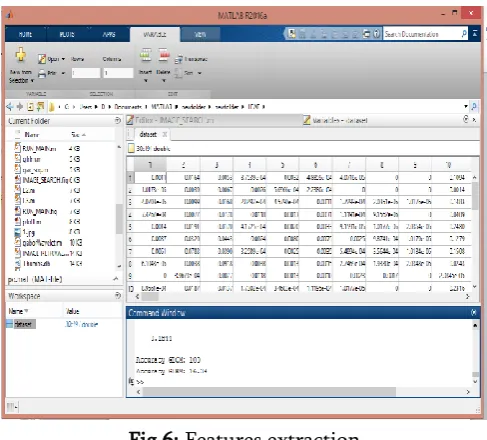The height and width of the screenshot is (440, 487).
Task: Click the Up One Level folder icon
Action: click(x=30, y=107)
